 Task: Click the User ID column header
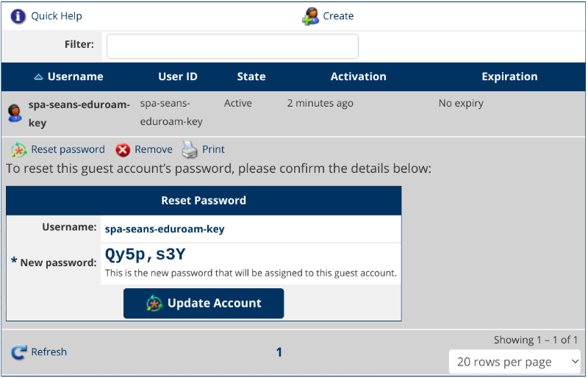pyautogui.click(x=178, y=76)
